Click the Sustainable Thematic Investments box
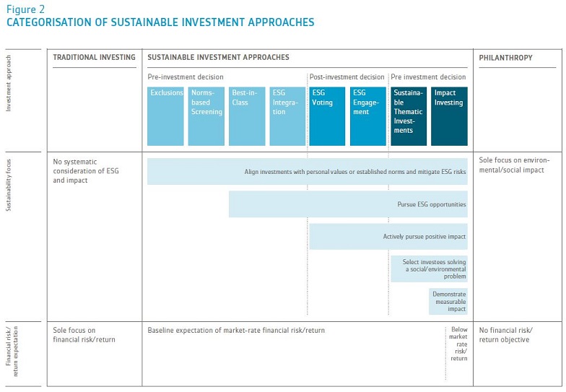Screen dimensions: 566x392 click(x=409, y=116)
